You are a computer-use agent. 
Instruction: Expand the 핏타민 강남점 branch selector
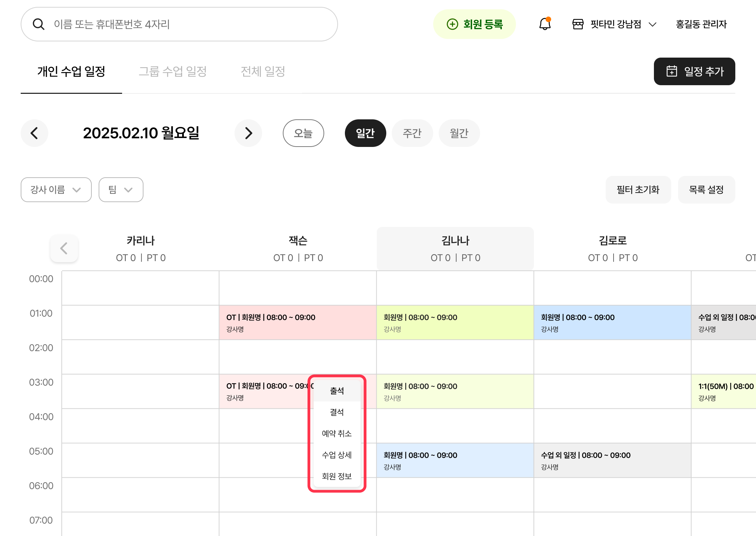(x=652, y=24)
